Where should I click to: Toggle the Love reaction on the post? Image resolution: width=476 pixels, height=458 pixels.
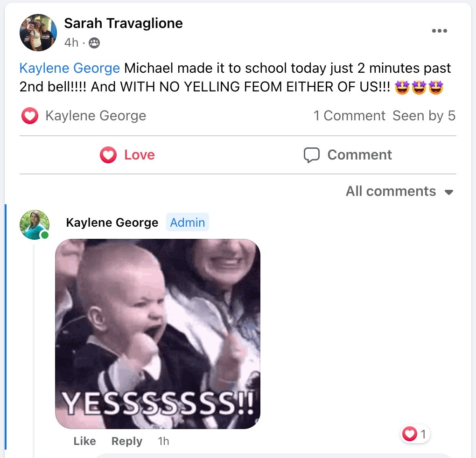click(x=127, y=155)
